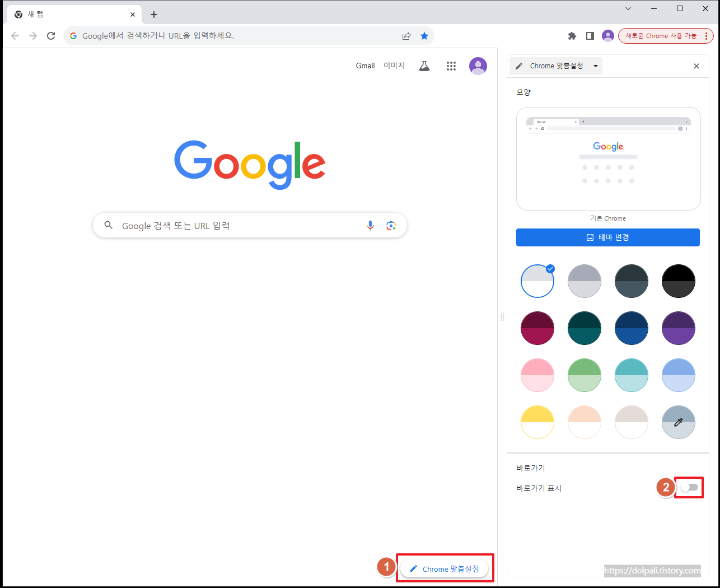Click the share icon in address bar
The height and width of the screenshot is (588, 720).
tap(406, 35)
